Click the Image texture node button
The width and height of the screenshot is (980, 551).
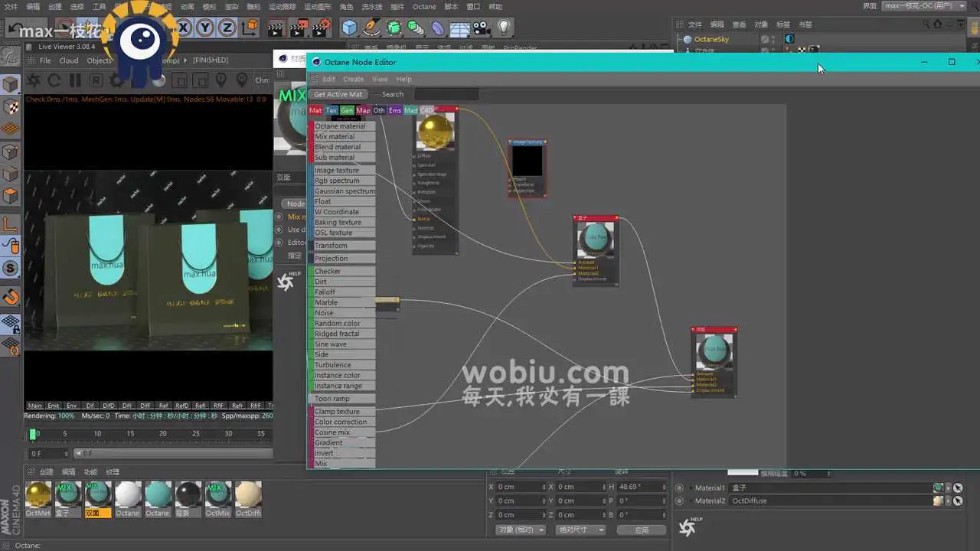(342, 170)
